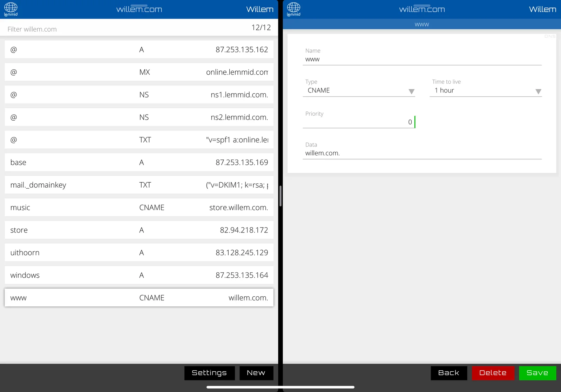Viewport: 561px width, 392px height.
Task: Click the Willem account link in left pane
Action: click(x=260, y=9)
